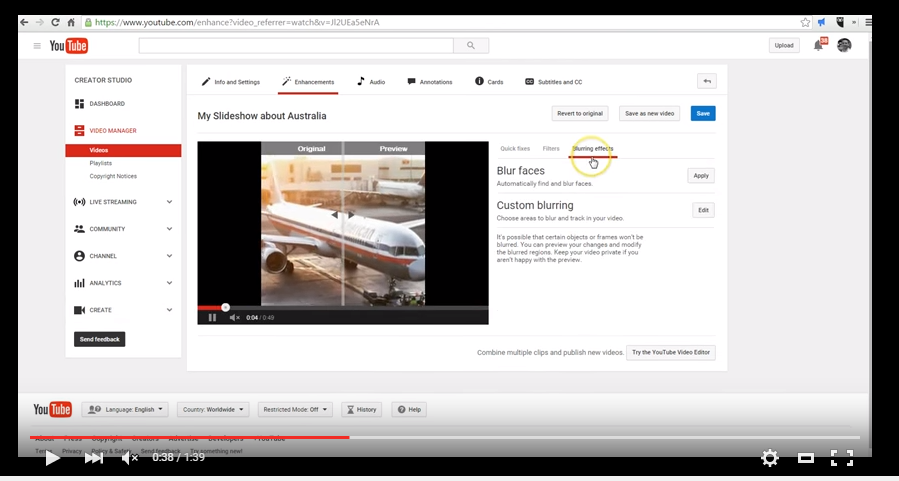Open Dashboard in Creator Studio
The width and height of the screenshot is (899, 481).
coord(100,104)
